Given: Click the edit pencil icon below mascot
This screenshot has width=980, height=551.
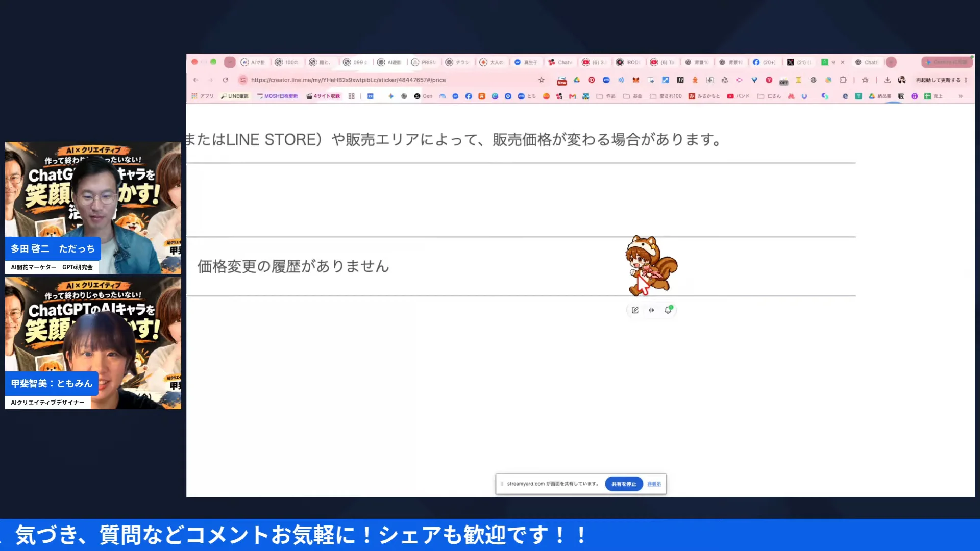Looking at the screenshot, I should point(635,310).
